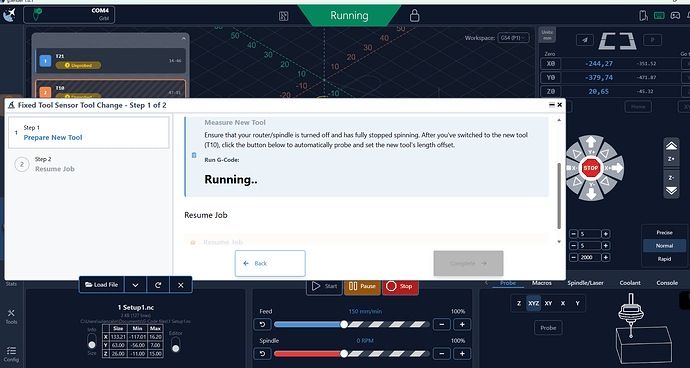
Task: Click the Y position value -379,74
Action: [599, 77]
